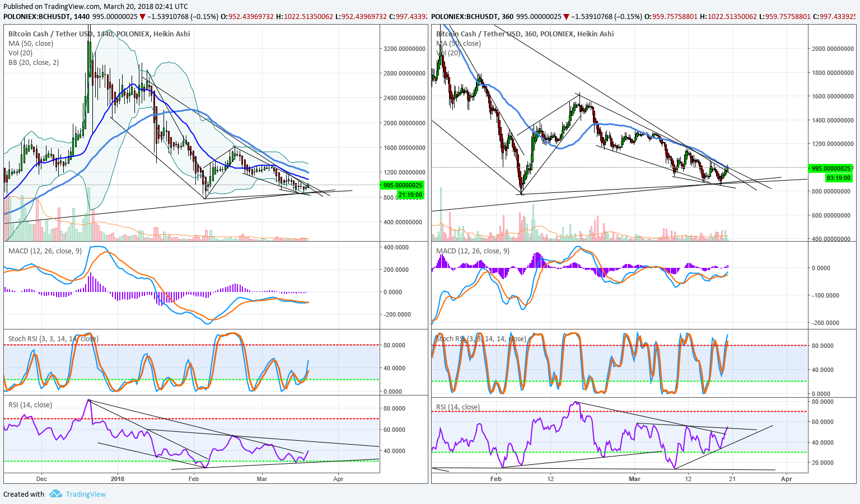Click 'Dec' on the left time axis
This screenshot has width=860, height=504.
click(x=41, y=479)
